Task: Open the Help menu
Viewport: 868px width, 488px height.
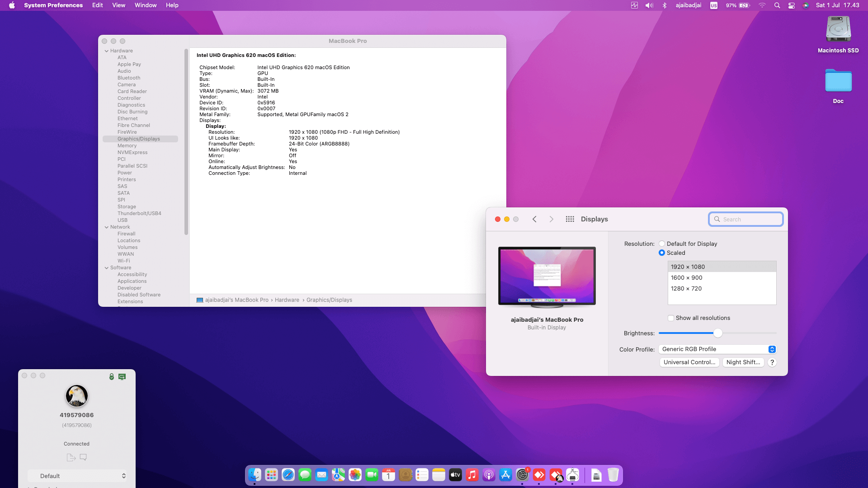Action: pyautogui.click(x=172, y=5)
